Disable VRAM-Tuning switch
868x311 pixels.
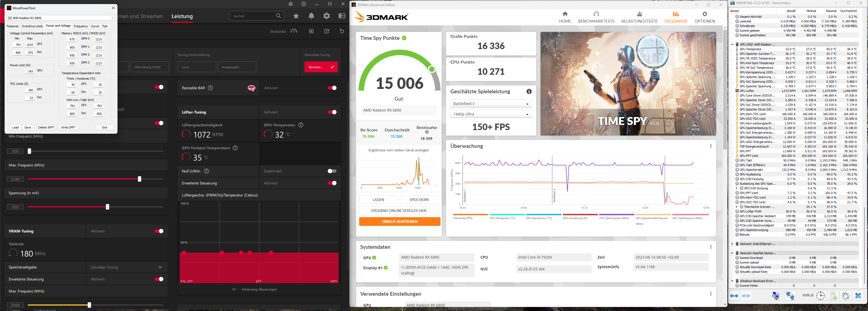coord(159,231)
